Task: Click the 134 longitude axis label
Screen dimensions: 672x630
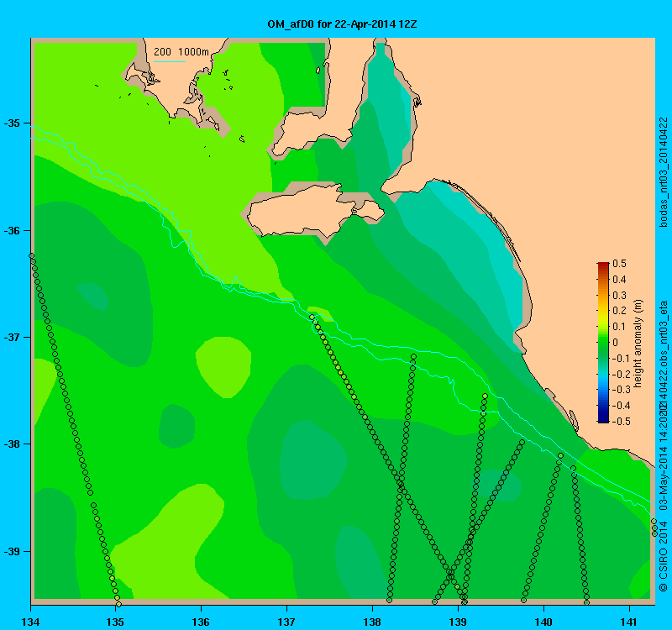Action: (x=30, y=622)
